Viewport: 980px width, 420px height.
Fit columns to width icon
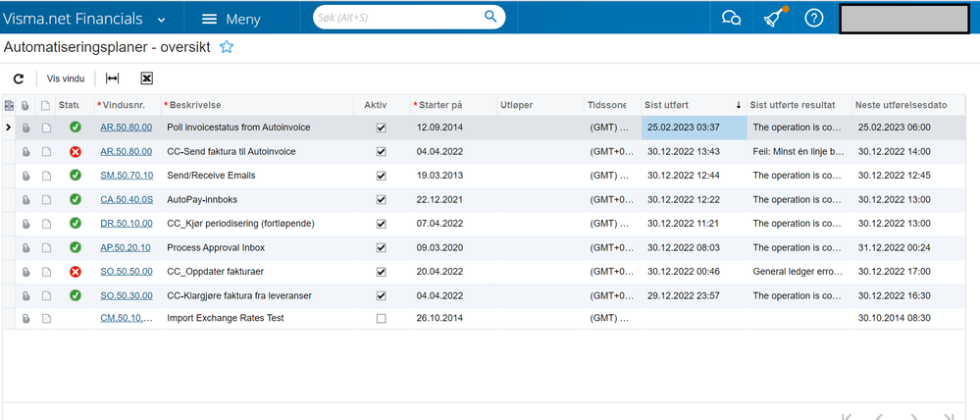112,79
